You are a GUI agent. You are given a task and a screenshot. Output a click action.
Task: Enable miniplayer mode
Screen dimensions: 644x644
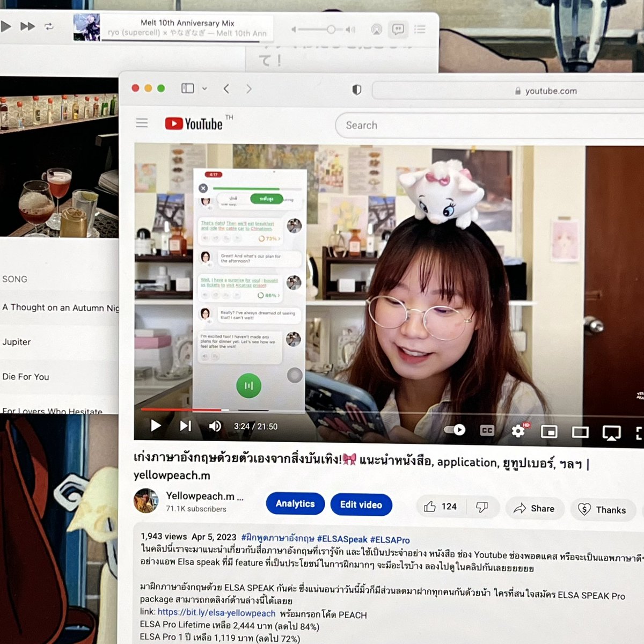pyautogui.click(x=549, y=431)
